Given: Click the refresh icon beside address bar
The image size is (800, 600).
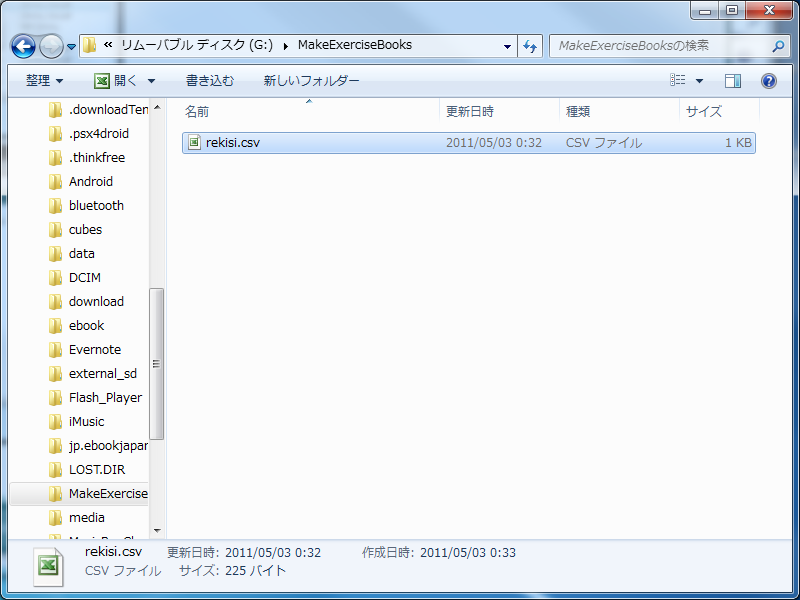Looking at the screenshot, I should [x=530, y=46].
